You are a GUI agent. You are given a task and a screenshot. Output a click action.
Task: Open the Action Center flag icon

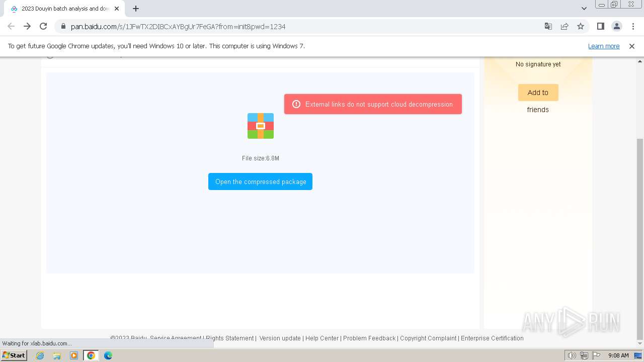tap(596, 355)
